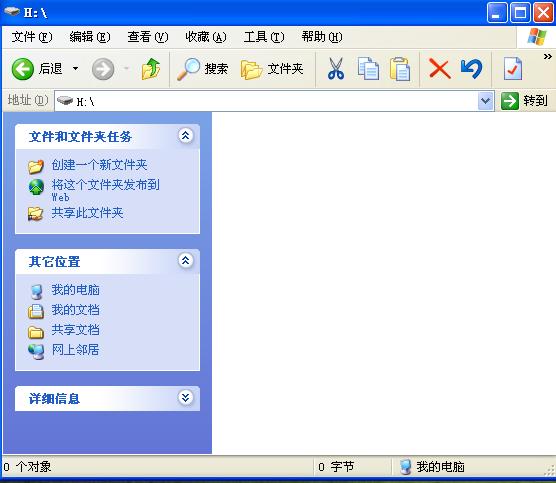Viewport: 556px width, 483px height.
Task: Click the Up one folder level icon
Action: [151, 69]
